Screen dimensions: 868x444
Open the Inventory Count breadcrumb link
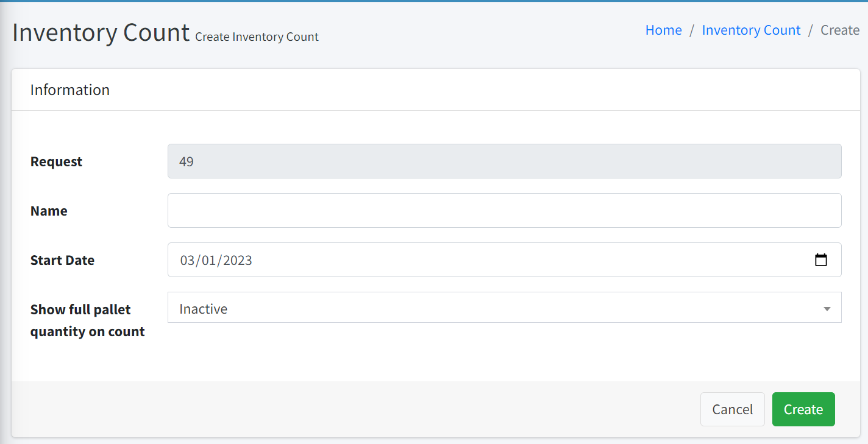pyautogui.click(x=751, y=30)
